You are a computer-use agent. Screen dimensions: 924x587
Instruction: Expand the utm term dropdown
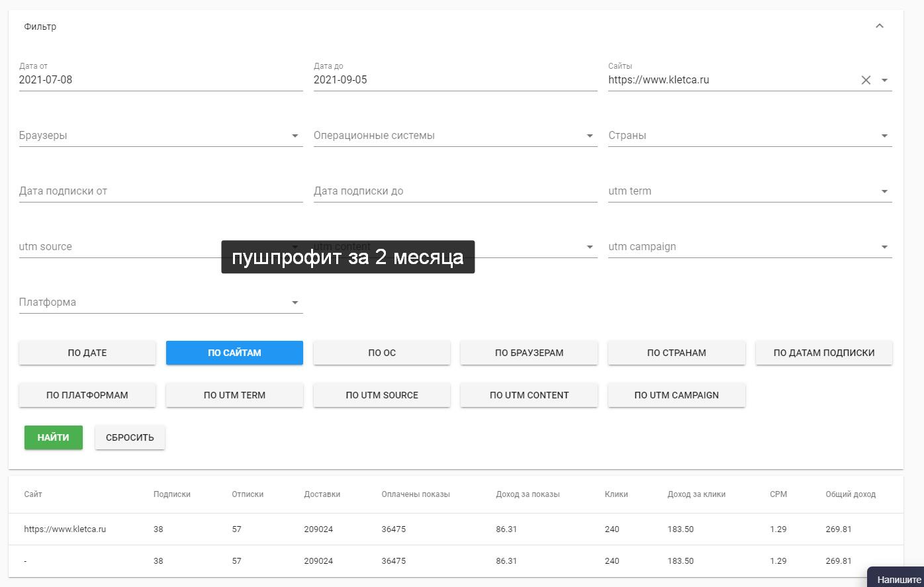click(750, 191)
